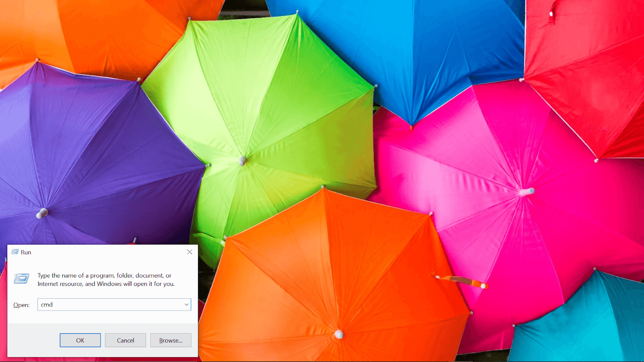Click the large Run program icon beside description
The image size is (644, 362).
[x=21, y=278]
